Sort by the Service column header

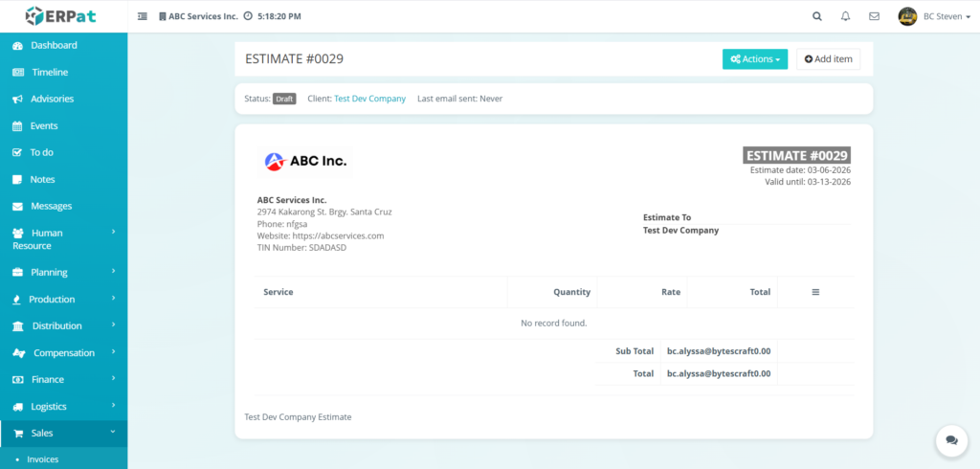pos(278,292)
